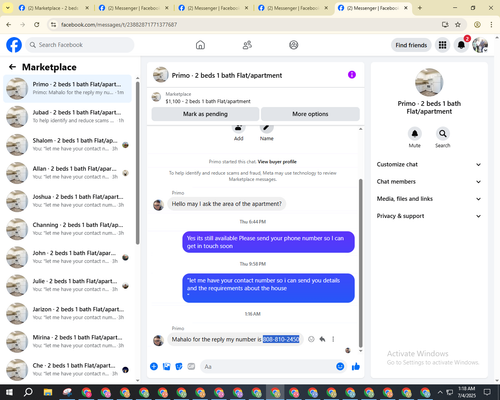
Task: React with emoji icon beside Mahalo message
Action: point(311,339)
